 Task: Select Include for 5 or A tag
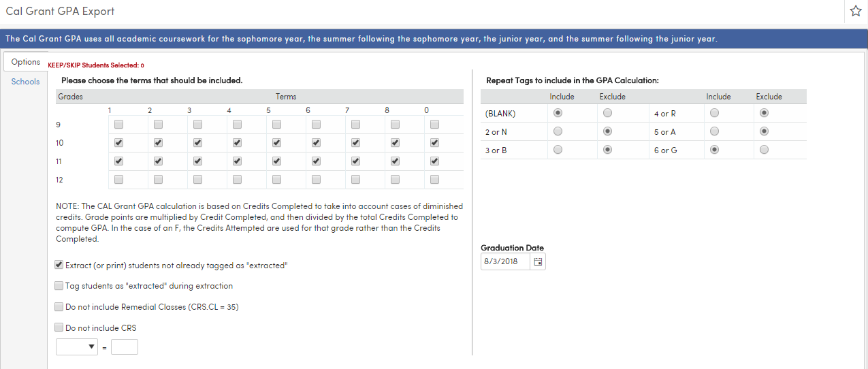715,131
